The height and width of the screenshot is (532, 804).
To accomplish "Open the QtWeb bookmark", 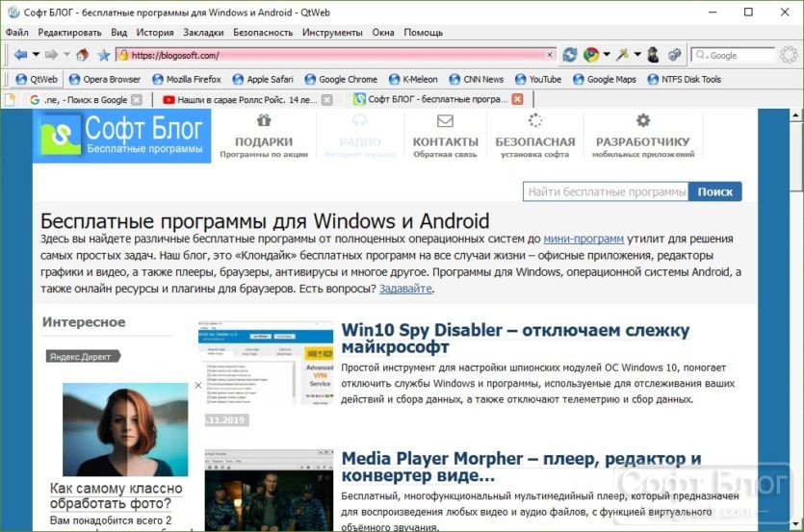I will [37, 80].
